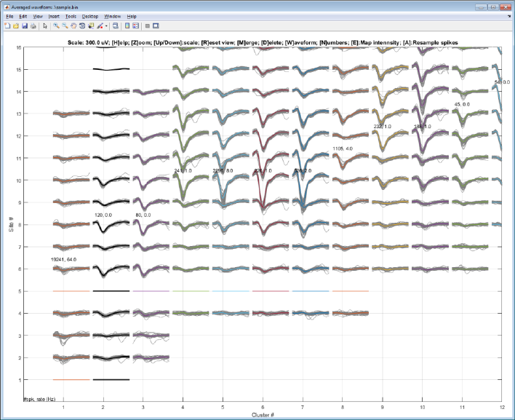515x420 pixels.
Task: Click the Insert Colorbar icon
Action: [127, 25]
